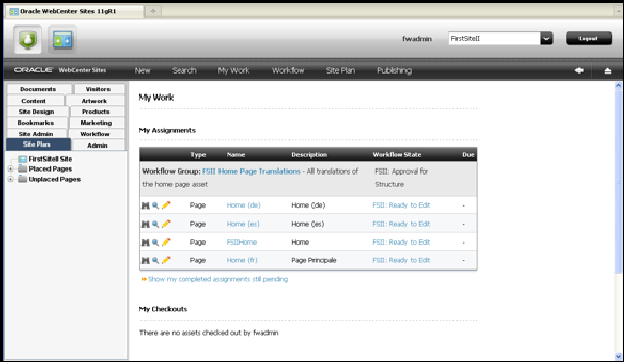Viewport: 624px width, 362px height.
Task: Click the Unplaced Pages folder icon
Action: tap(23, 179)
